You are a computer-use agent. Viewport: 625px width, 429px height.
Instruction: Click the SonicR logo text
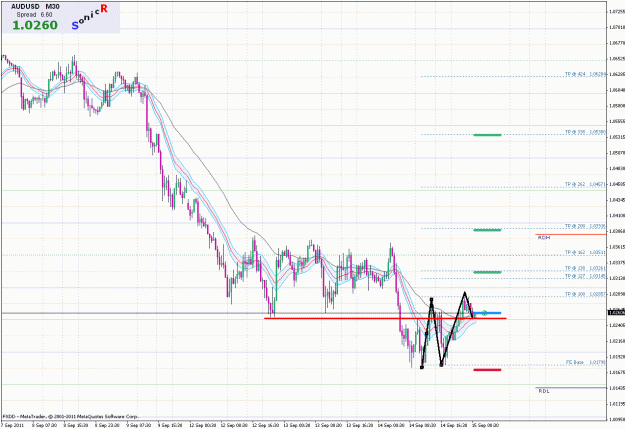point(90,17)
